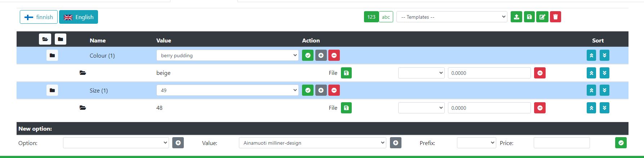Open the berry pudding value dropdown
The height and width of the screenshot is (158, 644).
pyautogui.click(x=227, y=55)
